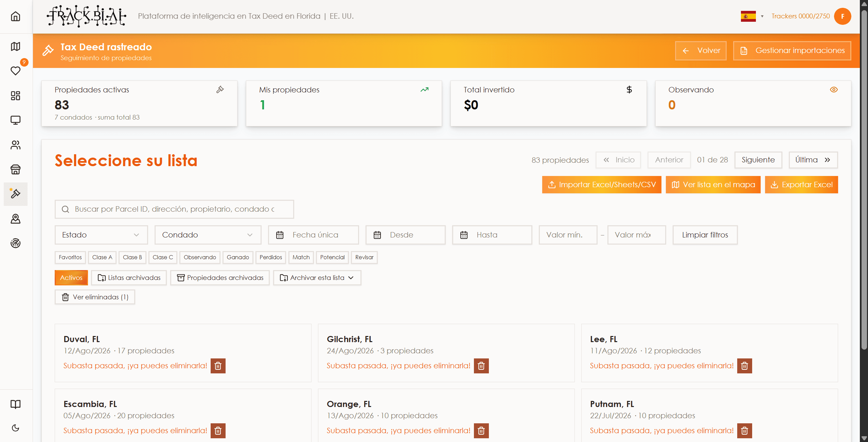Open Ver eliminadas (1)

click(x=95, y=297)
